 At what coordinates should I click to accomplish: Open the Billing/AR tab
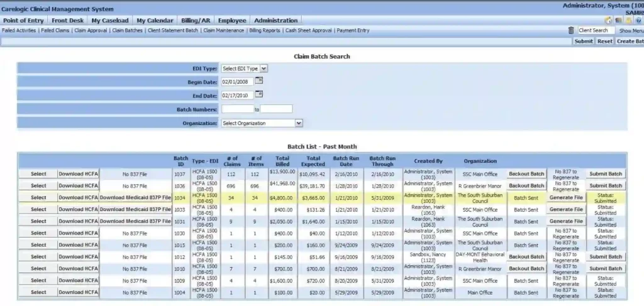click(x=196, y=21)
